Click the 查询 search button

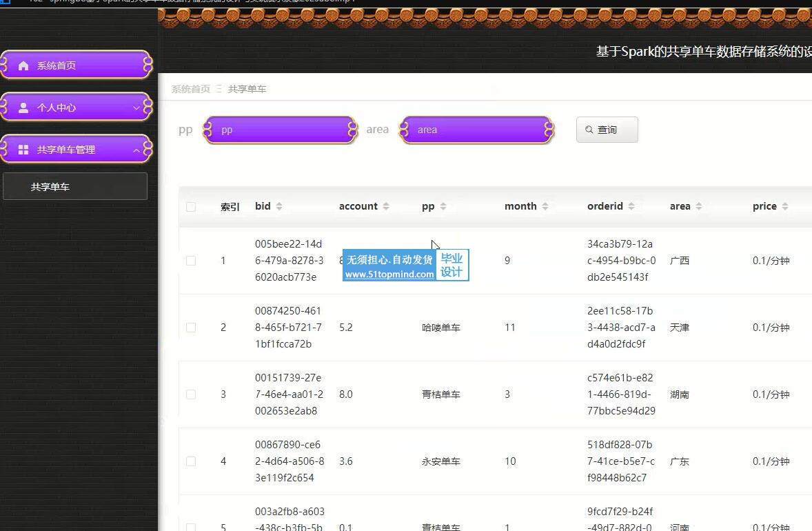pyautogui.click(x=607, y=130)
